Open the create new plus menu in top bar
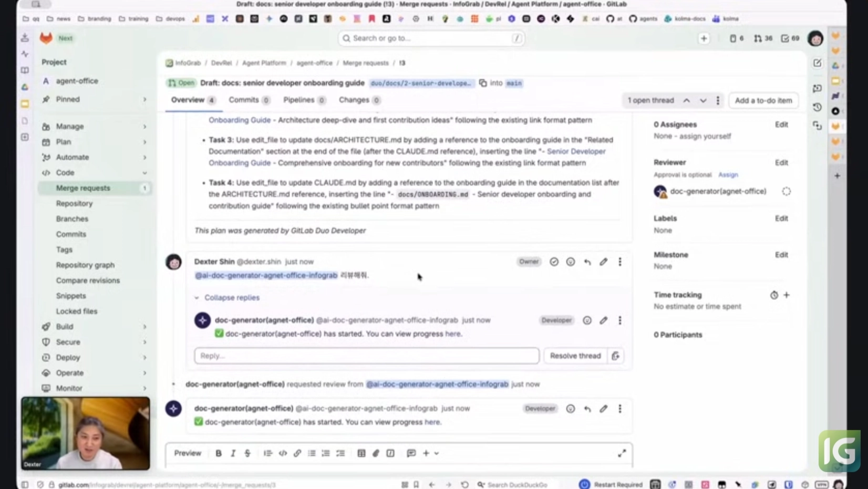The image size is (868, 489). (x=704, y=38)
